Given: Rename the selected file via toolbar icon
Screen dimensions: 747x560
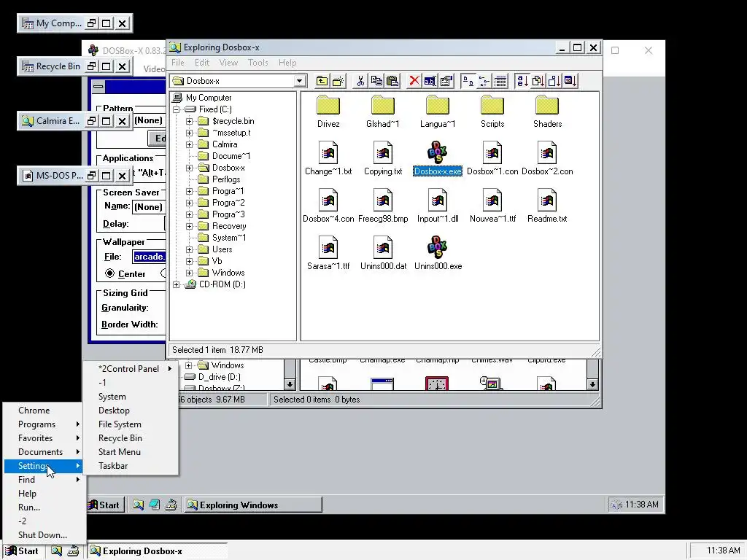Looking at the screenshot, I should (430, 81).
